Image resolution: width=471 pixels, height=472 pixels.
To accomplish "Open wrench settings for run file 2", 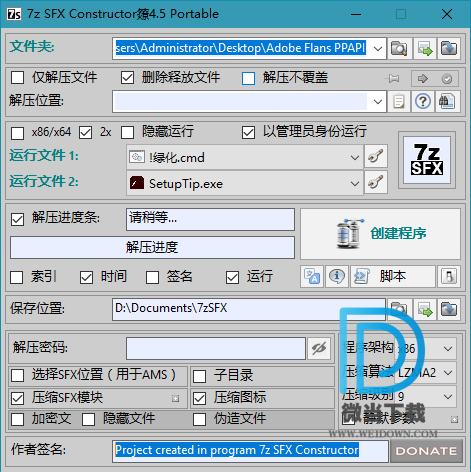I will click(376, 182).
